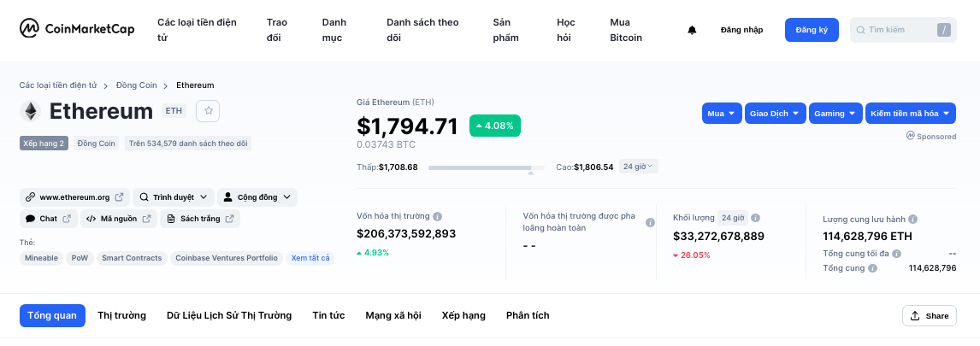The height and width of the screenshot is (346, 980).
Task: Click the info icon beside Khối lượng 24 giờ
Action: (756, 218)
